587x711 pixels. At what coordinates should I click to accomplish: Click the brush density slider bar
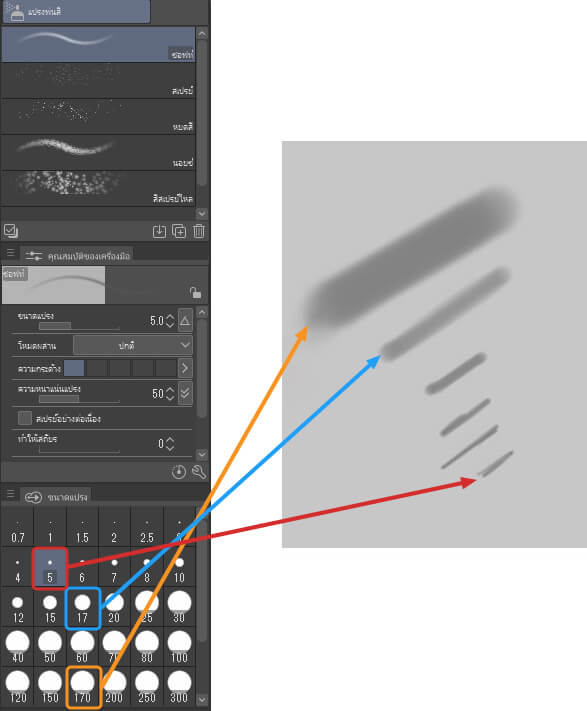[x=79, y=399]
